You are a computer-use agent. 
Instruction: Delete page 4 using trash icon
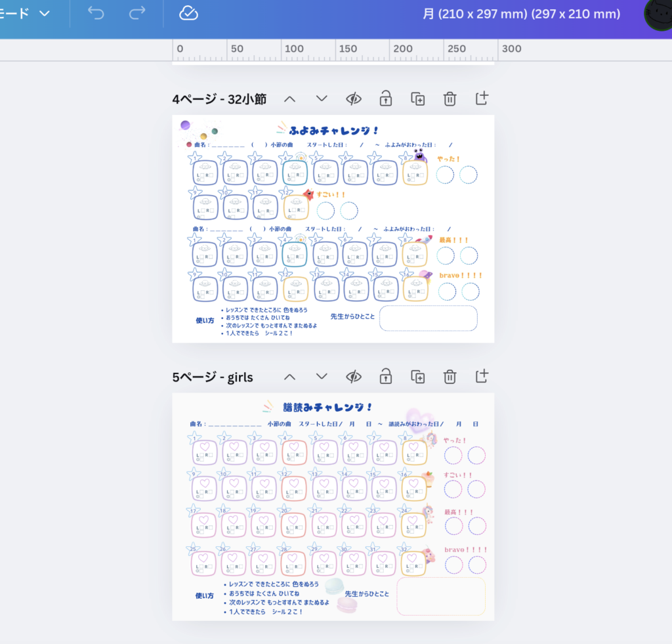[450, 98]
